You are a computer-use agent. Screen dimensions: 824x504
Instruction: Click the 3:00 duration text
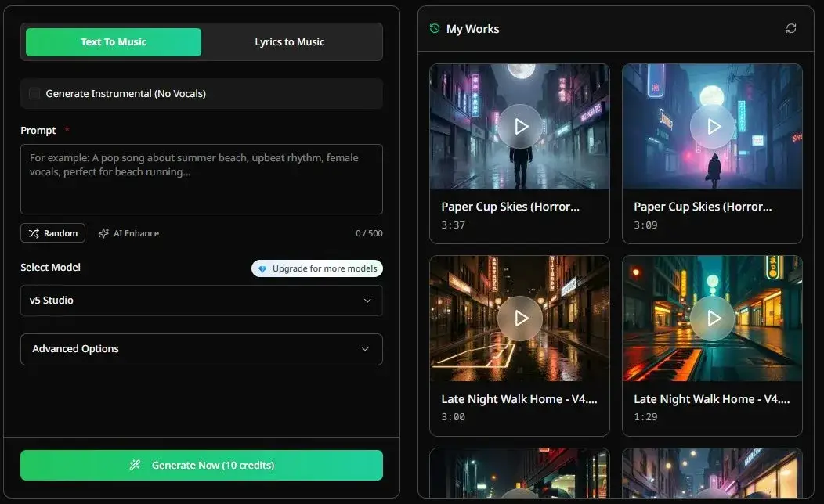click(453, 417)
